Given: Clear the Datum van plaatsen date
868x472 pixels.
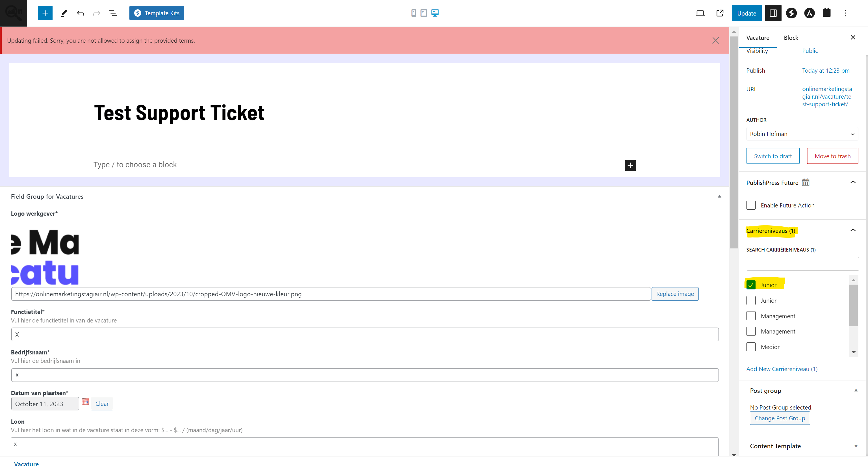Looking at the screenshot, I should click(x=102, y=404).
